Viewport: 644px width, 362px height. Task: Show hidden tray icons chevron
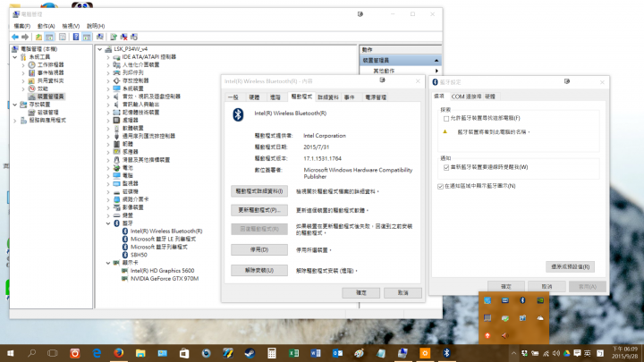(513, 353)
